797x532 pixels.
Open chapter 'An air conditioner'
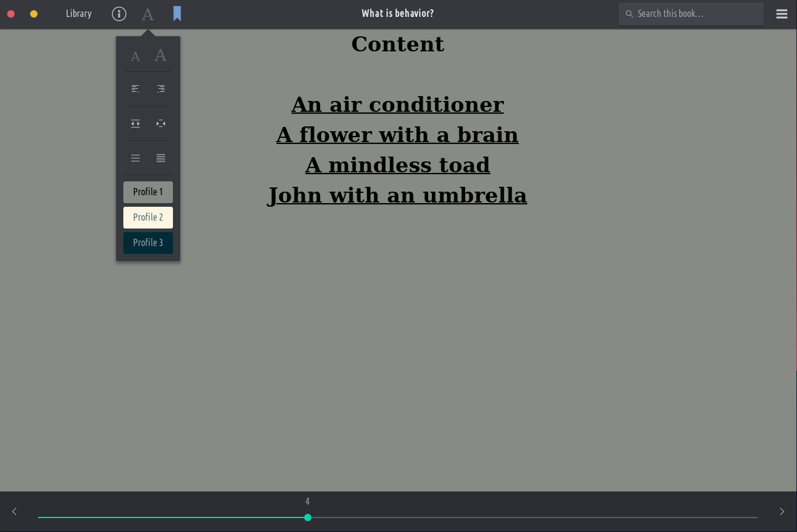pyautogui.click(x=397, y=105)
